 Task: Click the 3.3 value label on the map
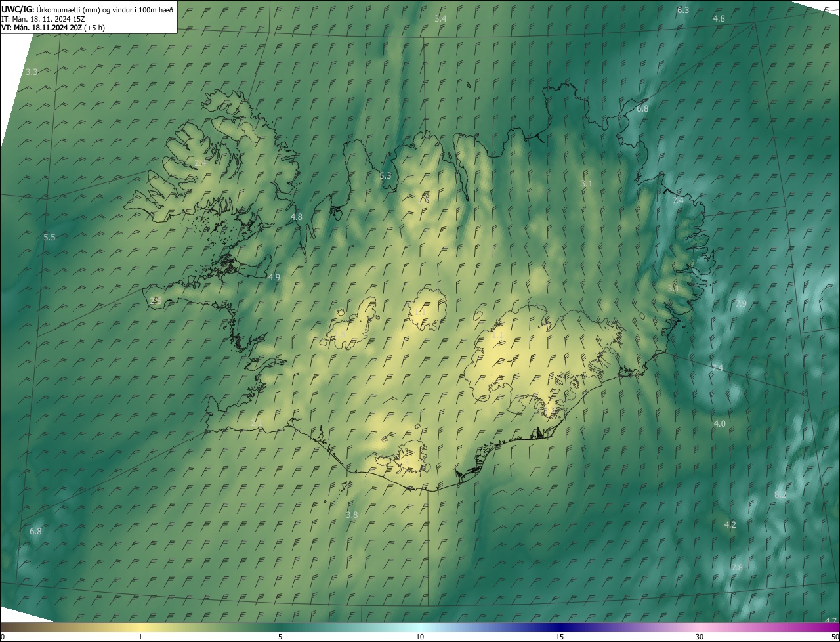pos(31,72)
